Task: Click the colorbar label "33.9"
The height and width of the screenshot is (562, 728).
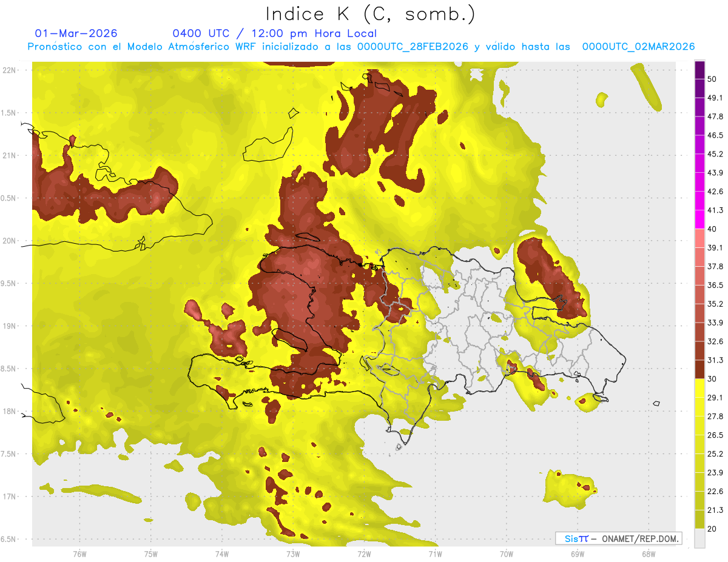Action: coord(715,323)
